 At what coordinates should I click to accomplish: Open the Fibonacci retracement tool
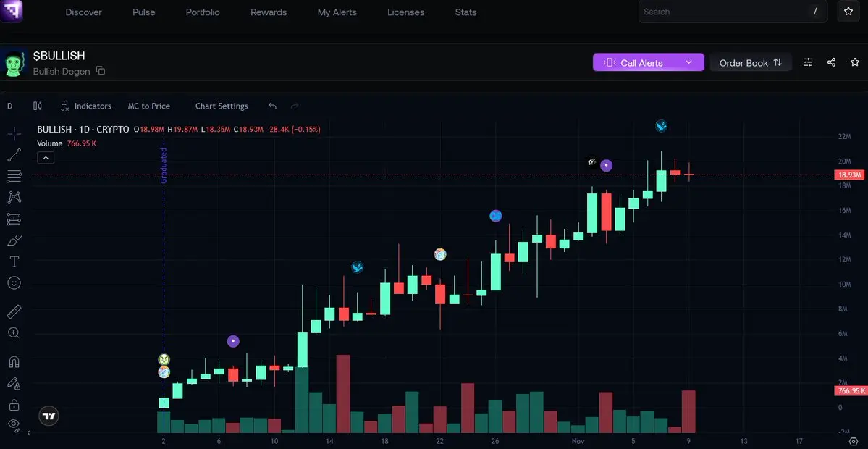pos(14,177)
